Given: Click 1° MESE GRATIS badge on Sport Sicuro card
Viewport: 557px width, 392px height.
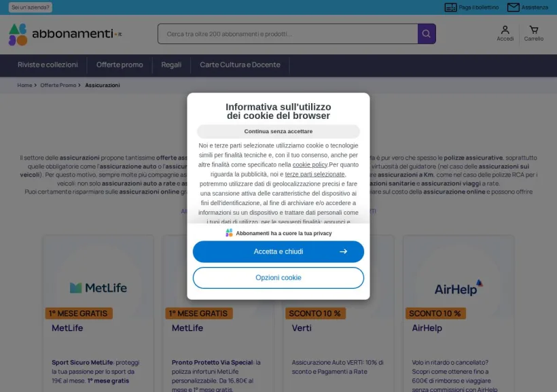Looking at the screenshot, I should pyautogui.click(x=79, y=313).
